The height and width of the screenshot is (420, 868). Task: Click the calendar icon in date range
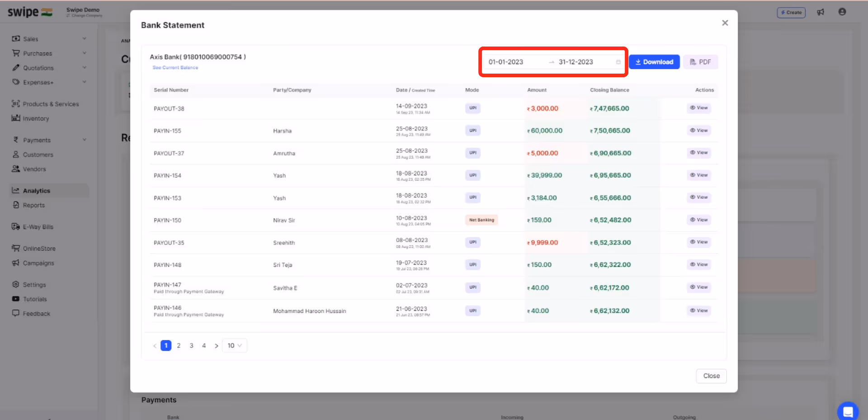coord(618,62)
